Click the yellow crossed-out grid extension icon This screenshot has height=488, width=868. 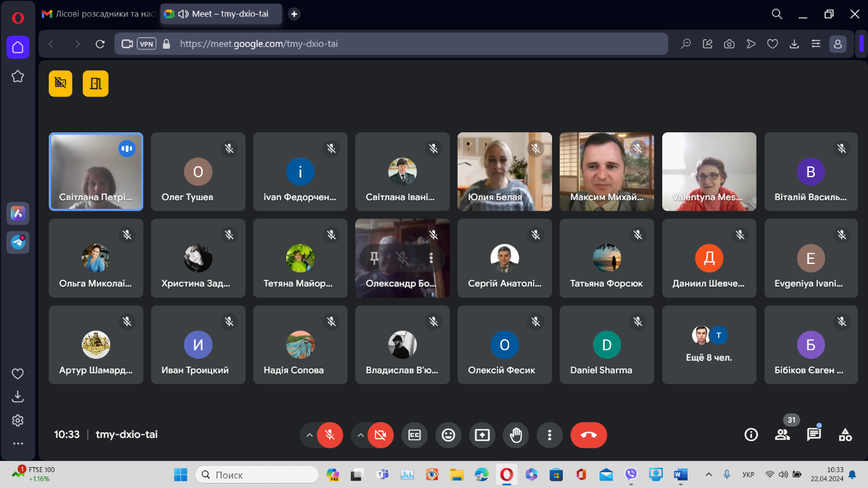click(x=61, y=84)
